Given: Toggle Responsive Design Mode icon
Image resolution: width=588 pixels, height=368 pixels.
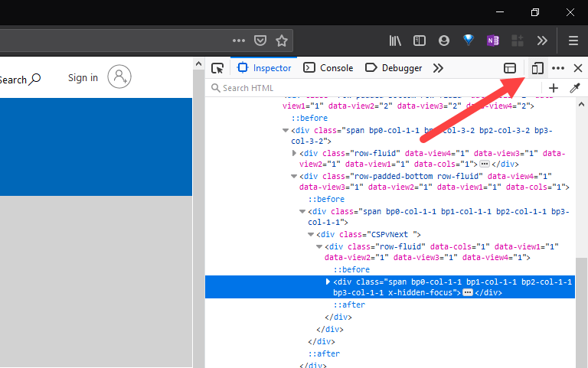Looking at the screenshot, I should click(x=537, y=68).
